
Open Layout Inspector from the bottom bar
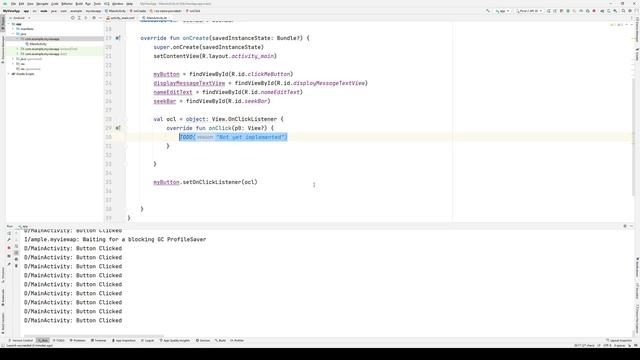coord(619,340)
